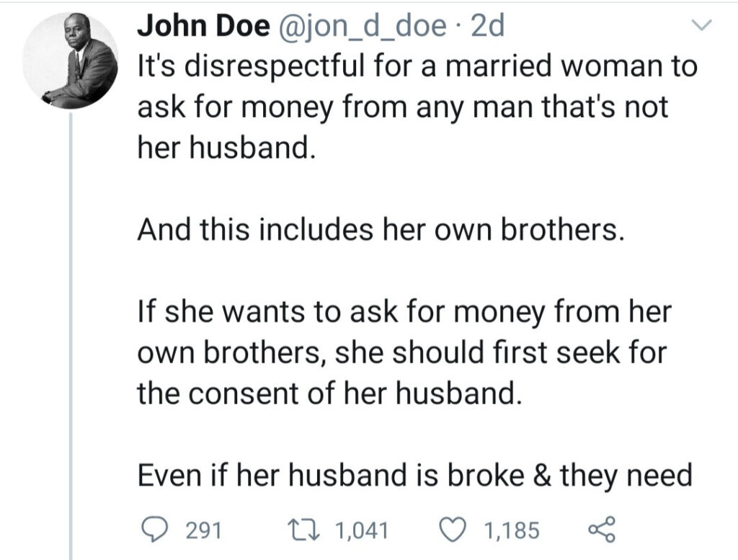Image resolution: width=738 pixels, height=560 pixels.
Task: Open John Doe's profile photo
Action: pyautogui.click(x=70, y=61)
